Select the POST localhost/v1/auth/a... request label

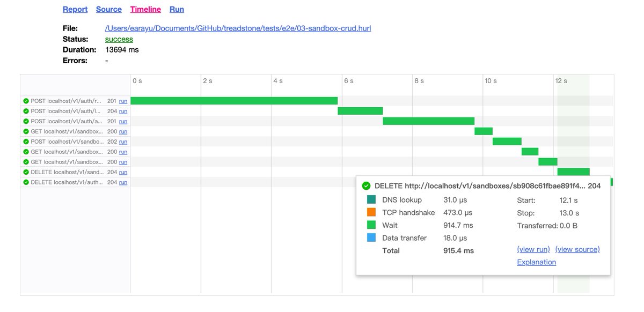click(66, 121)
